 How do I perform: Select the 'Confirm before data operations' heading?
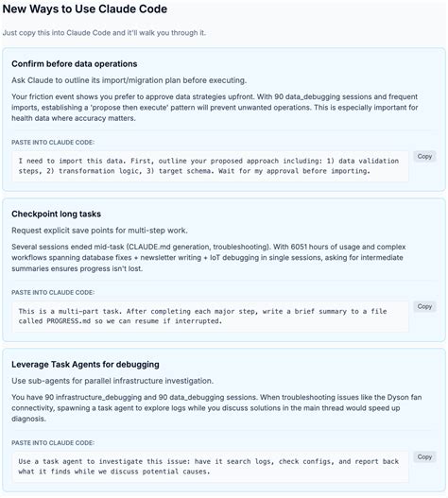pyautogui.click(x=75, y=64)
